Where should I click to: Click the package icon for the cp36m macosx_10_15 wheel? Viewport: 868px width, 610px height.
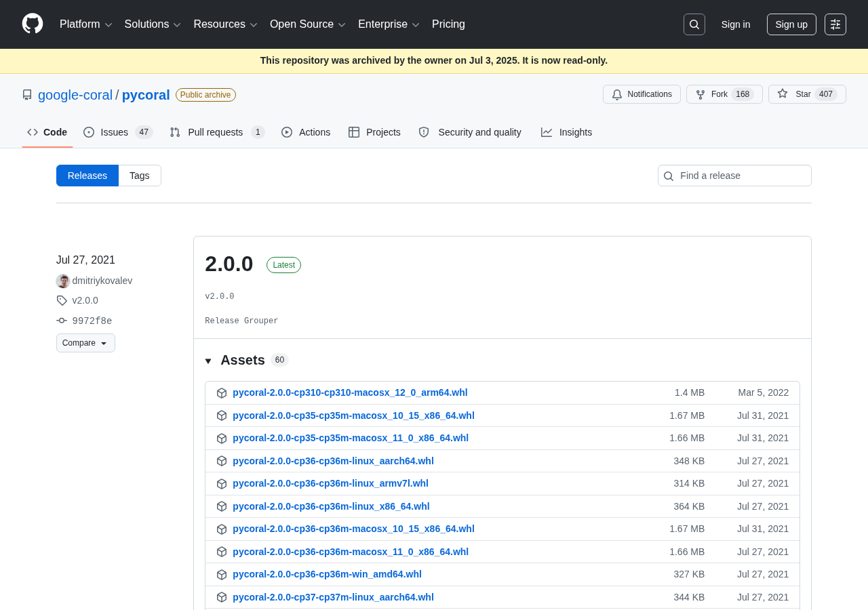coord(222,529)
